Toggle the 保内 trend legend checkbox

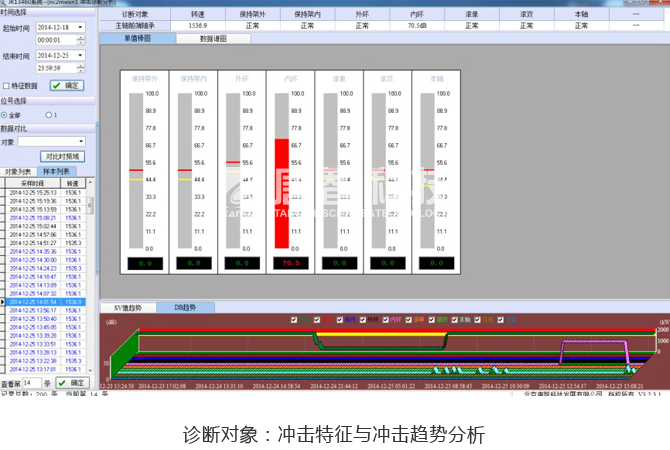point(340,320)
